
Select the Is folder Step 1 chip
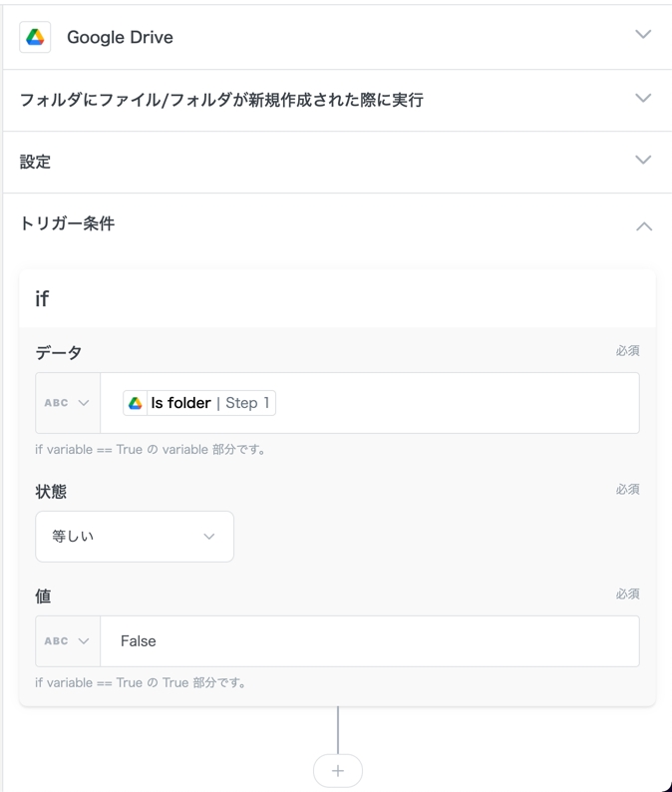coord(199,403)
